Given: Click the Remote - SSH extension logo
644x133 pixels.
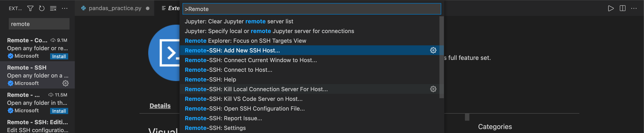Looking at the screenshot, I should pyautogui.click(x=164, y=53).
